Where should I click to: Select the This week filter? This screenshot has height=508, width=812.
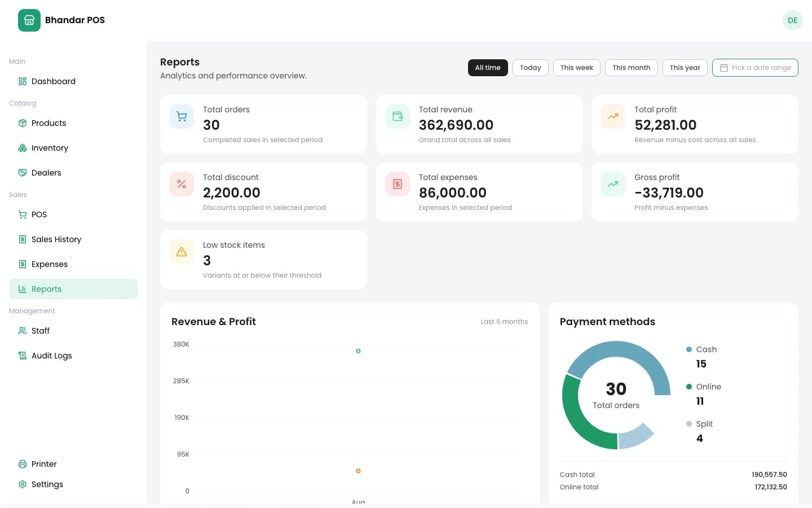pyautogui.click(x=577, y=68)
